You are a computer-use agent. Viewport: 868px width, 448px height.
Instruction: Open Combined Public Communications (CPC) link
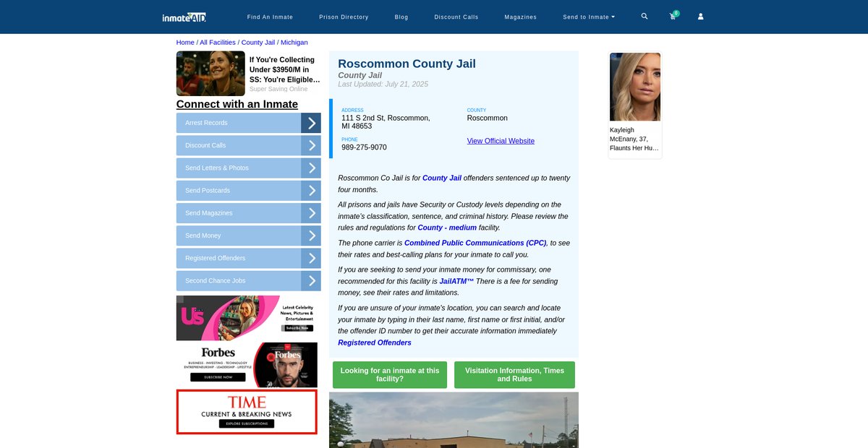(475, 244)
